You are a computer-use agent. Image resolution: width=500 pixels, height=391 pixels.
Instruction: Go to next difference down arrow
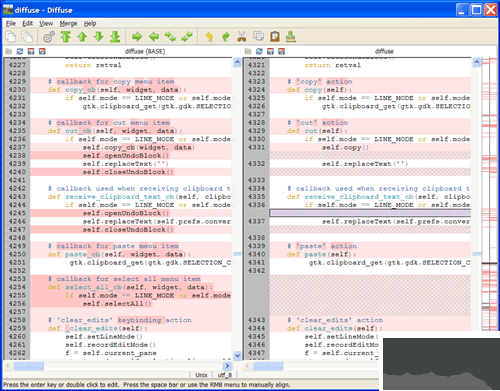point(99,37)
